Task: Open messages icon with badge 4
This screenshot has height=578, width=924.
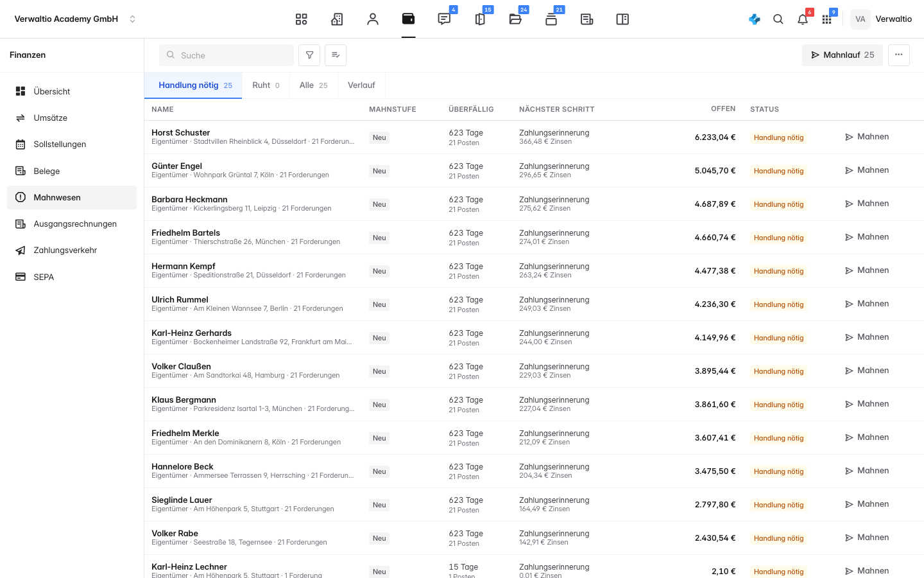Action: [444, 19]
